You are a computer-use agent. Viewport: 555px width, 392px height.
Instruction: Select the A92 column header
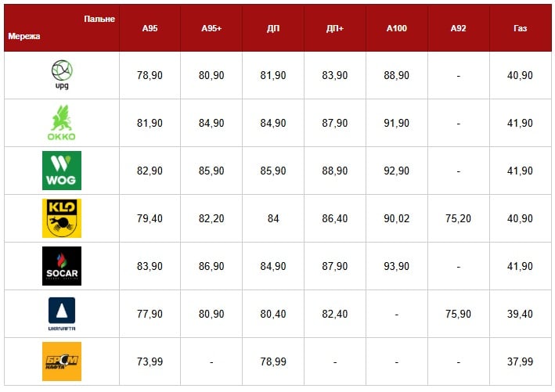click(x=459, y=28)
